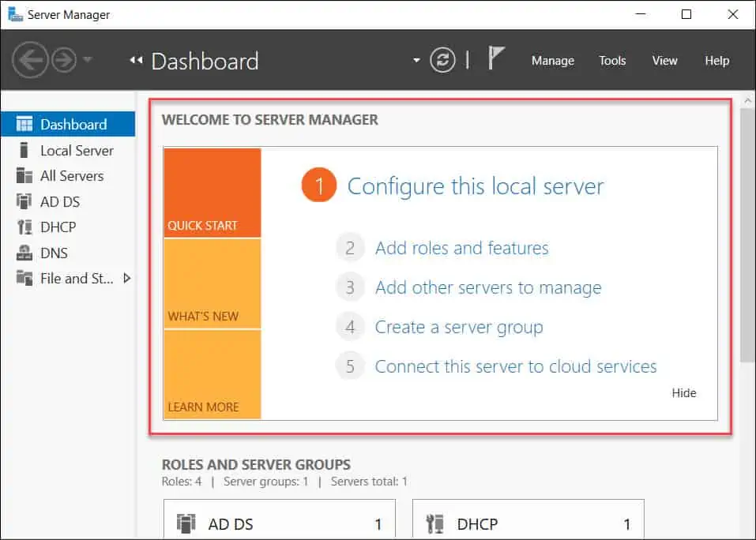The height and width of the screenshot is (540, 756).
Task: Open DNS in the sidebar
Action: (x=68, y=253)
